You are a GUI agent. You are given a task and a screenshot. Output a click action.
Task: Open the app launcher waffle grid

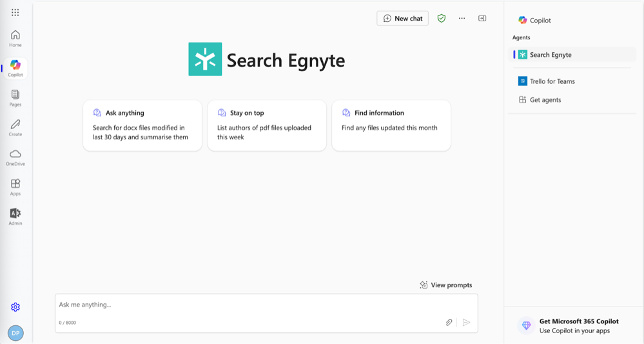point(15,12)
